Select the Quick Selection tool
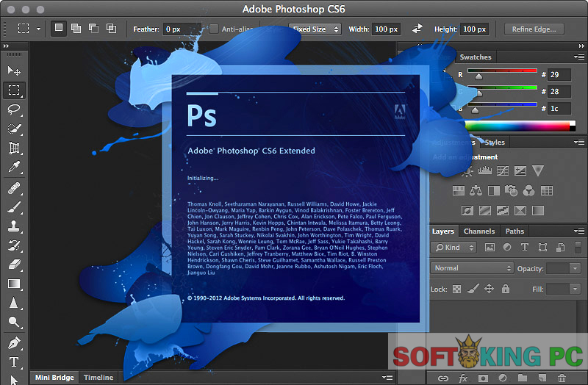 click(x=14, y=129)
